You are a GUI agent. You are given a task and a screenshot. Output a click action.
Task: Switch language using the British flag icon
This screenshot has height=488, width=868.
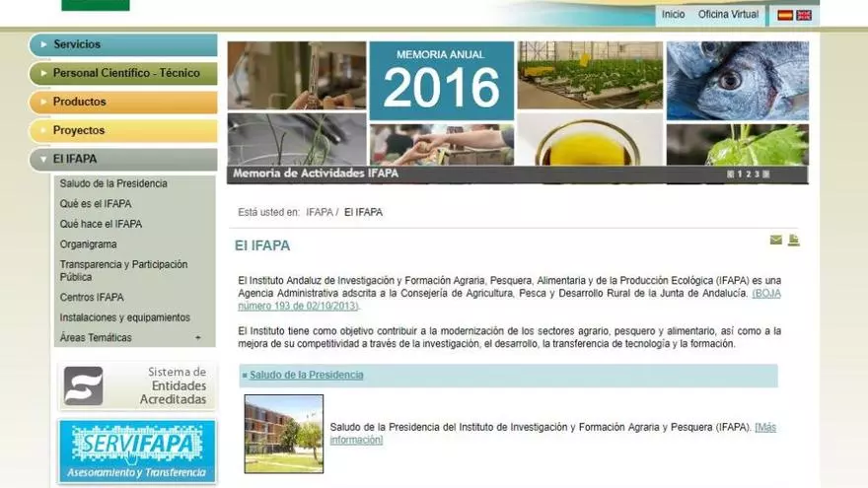[804, 15]
